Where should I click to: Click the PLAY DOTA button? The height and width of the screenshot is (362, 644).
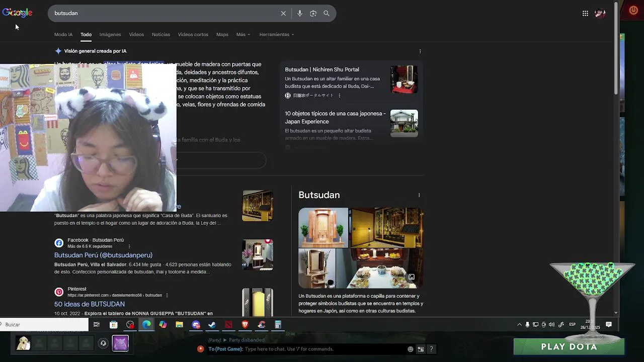click(569, 347)
